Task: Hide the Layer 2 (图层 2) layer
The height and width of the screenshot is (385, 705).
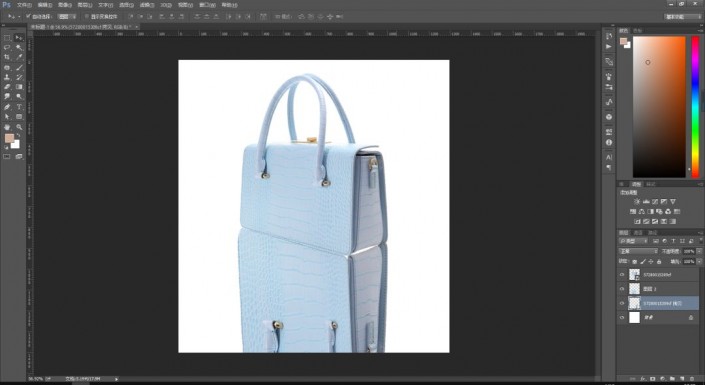Action: pyautogui.click(x=622, y=289)
